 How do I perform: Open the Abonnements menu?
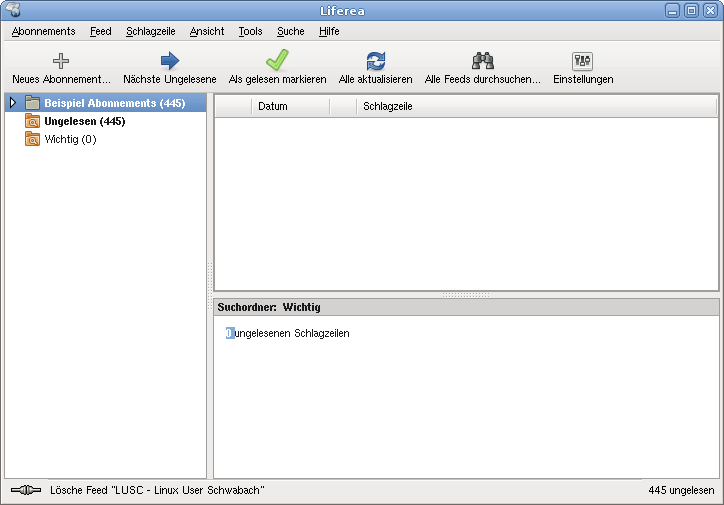tap(43, 31)
